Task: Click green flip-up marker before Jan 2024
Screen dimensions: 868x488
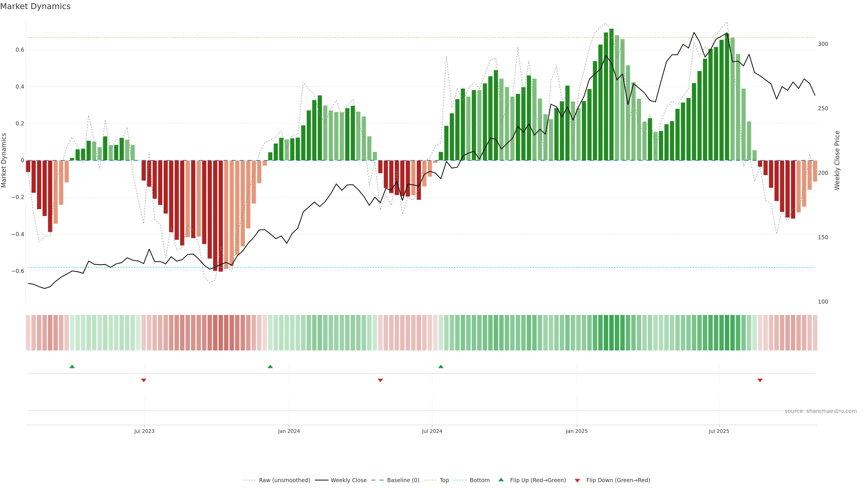Action: pos(270,366)
